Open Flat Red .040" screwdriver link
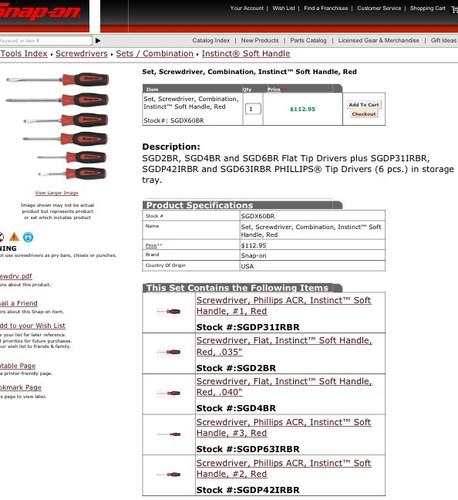This screenshot has height=500, width=458. 284,387
